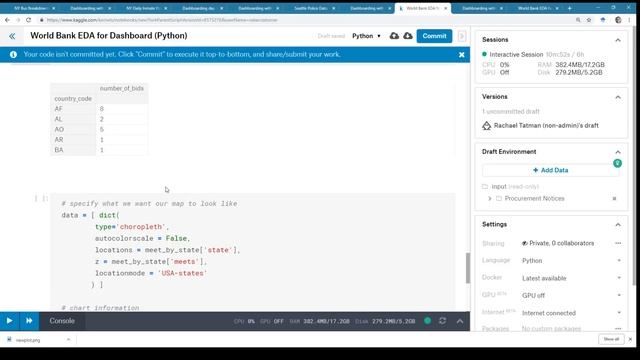The height and width of the screenshot is (360, 640).
Task: Click Private, 0 collaborators sharing setting
Action: 558,243
